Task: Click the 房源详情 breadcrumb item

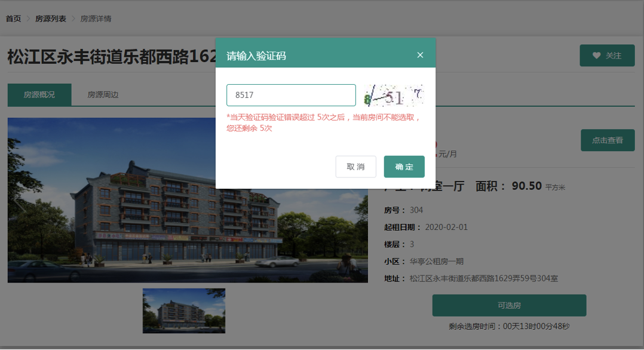Action: click(96, 19)
